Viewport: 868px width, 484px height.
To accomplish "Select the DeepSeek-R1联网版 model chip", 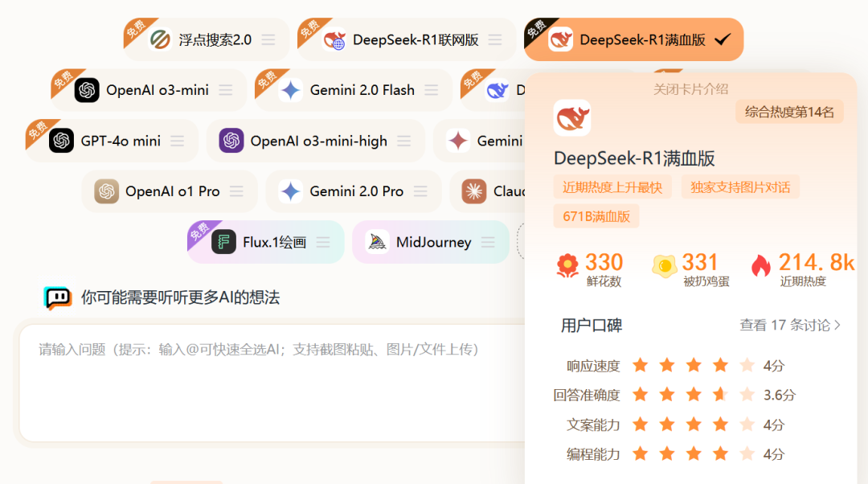I will [407, 40].
